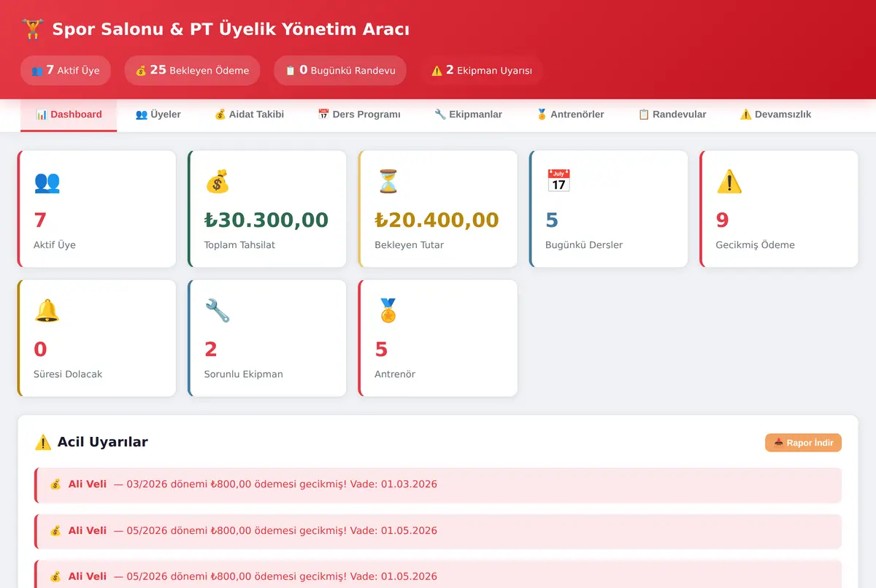Click the calendar icon on Bugünkü Dersler card
Viewport: 876px width, 588px height.
coord(558,182)
